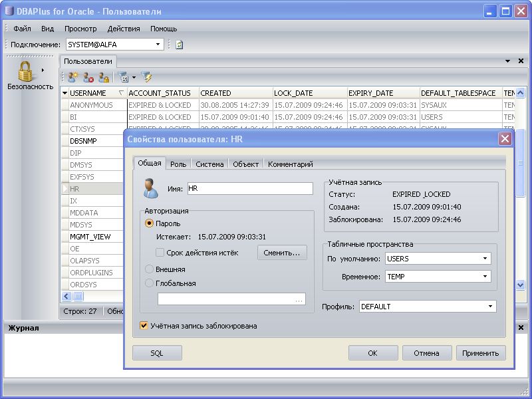Open the Действия menu

pos(124,29)
